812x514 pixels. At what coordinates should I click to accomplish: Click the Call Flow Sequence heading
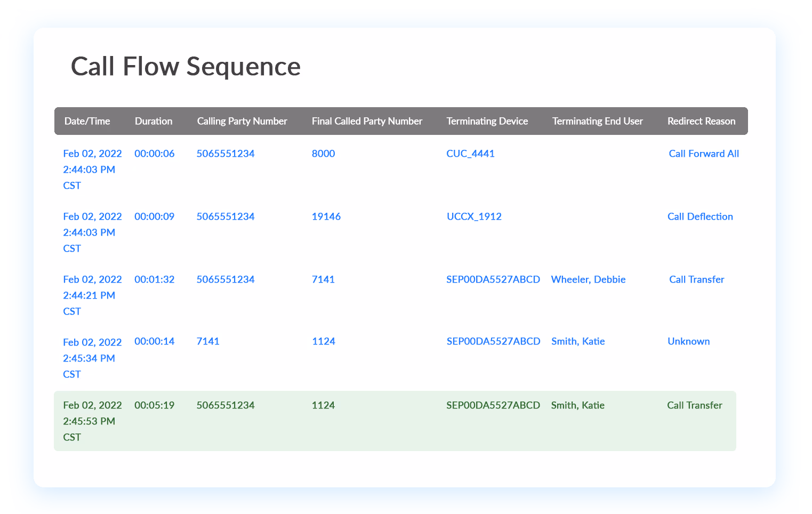186,67
